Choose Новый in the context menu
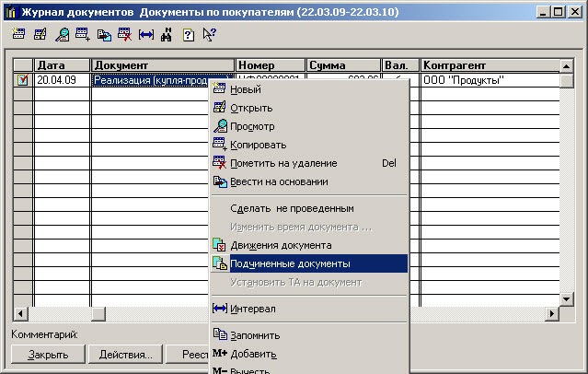The width and height of the screenshot is (588, 374). [309, 89]
